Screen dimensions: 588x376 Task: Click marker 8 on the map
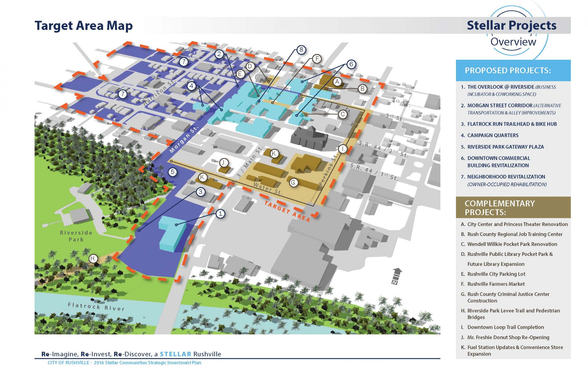click(x=302, y=50)
